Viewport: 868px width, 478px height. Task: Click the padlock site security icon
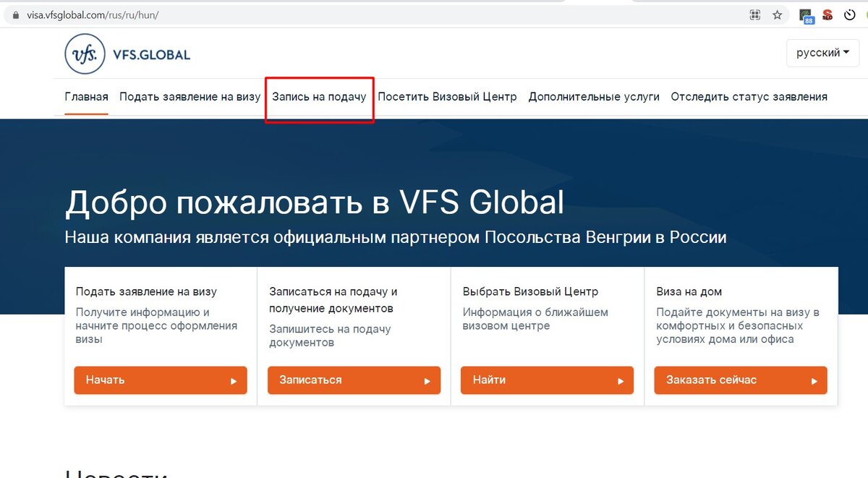coord(16,14)
